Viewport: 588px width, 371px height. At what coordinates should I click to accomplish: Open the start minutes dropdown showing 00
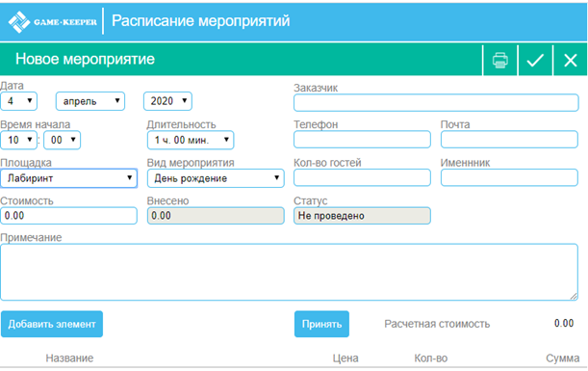[63, 140]
